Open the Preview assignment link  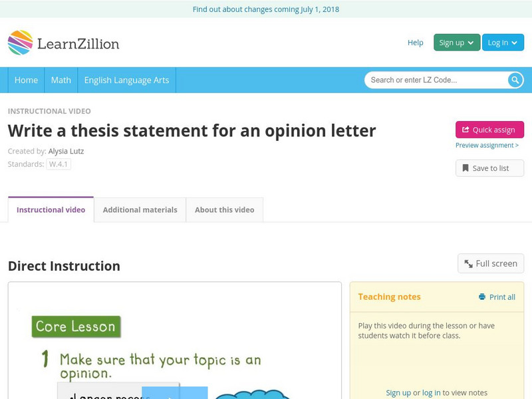click(x=487, y=145)
